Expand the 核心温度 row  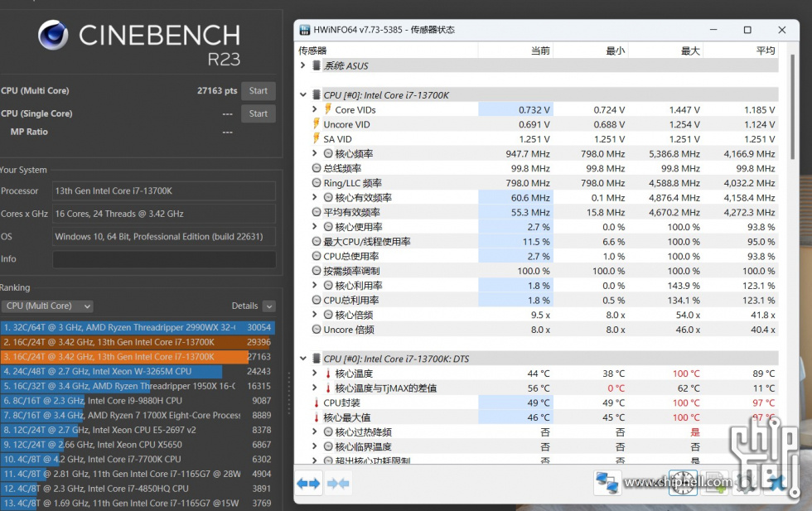coord(314,373)
